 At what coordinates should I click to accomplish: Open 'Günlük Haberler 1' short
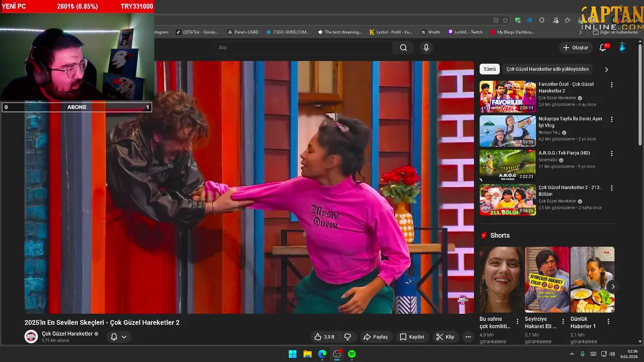click(x=592, y=280)
